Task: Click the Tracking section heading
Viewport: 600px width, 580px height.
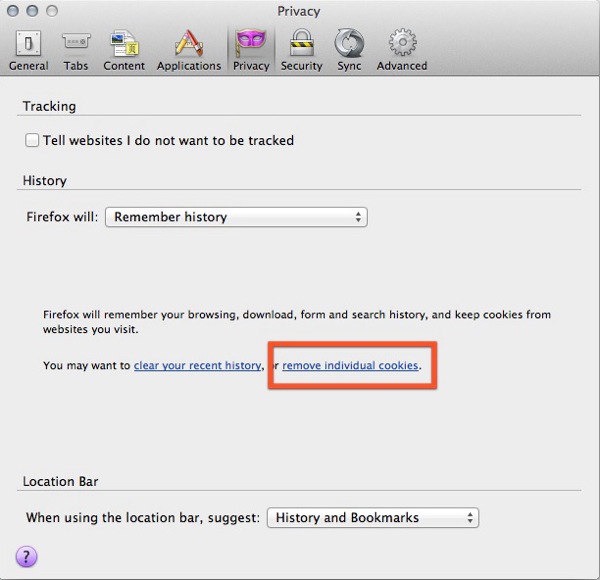Action: coord(49,106)
